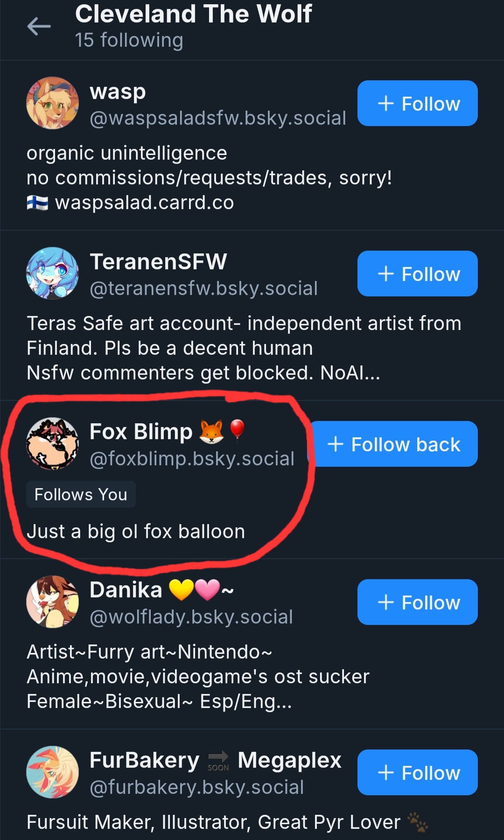Go back using the arrow icon
Screen dimensions: 504x840
tap(39, 26)
